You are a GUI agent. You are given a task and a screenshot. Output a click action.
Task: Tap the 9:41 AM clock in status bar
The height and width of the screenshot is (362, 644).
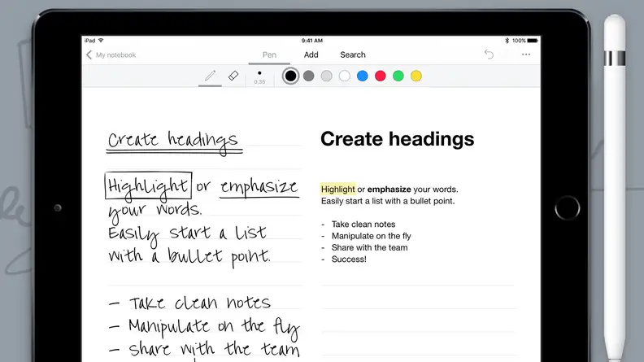311,41
